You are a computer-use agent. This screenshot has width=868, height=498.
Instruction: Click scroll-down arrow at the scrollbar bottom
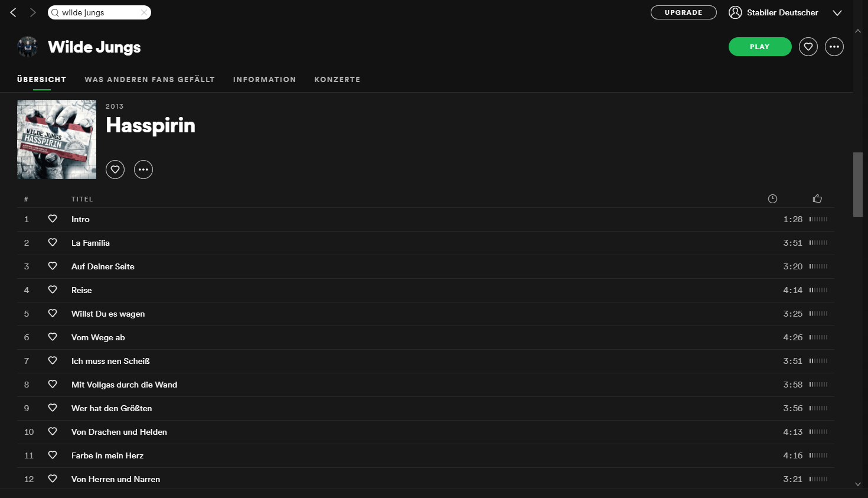pyautogui.click(x=858, y=484)
